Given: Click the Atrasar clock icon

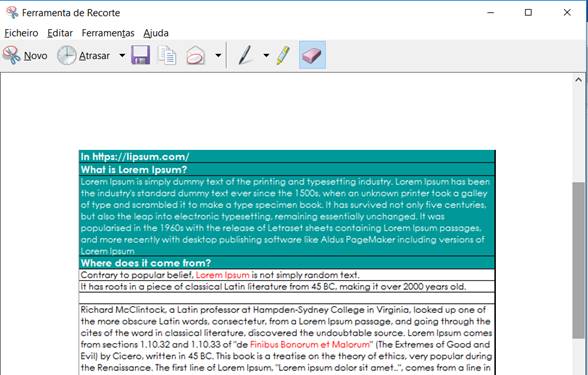Looking at the screenshot, I should (x=66, y=55).
